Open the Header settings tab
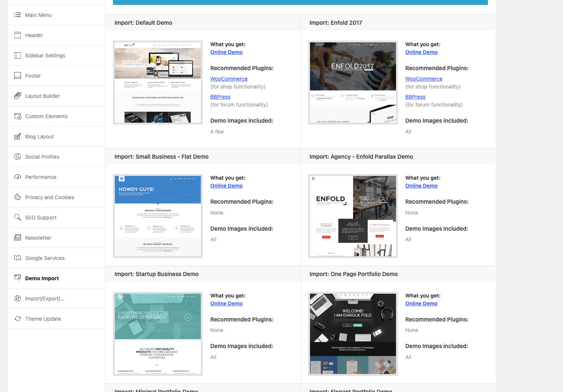563x392 pixels. point(56,35)
